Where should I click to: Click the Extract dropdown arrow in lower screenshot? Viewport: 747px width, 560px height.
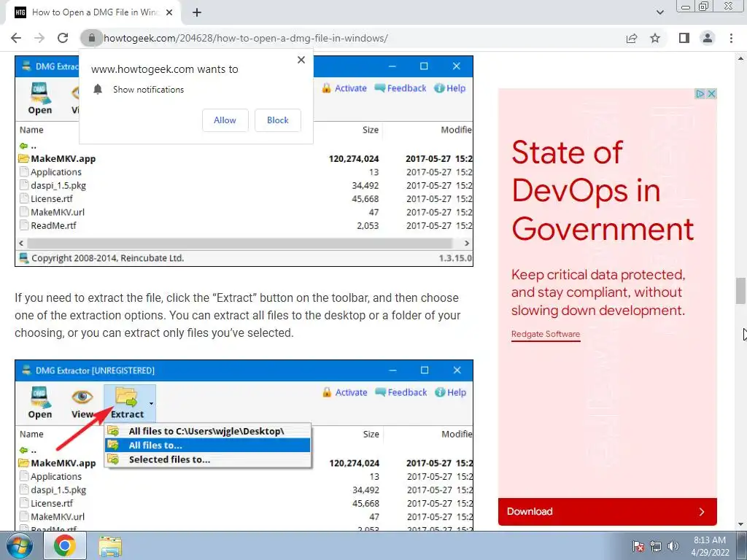151,403
